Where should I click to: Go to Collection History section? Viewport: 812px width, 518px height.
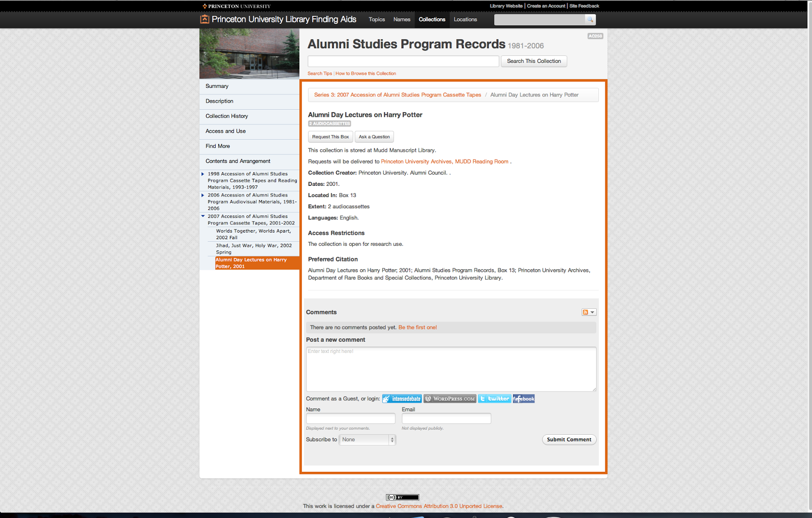249,116
